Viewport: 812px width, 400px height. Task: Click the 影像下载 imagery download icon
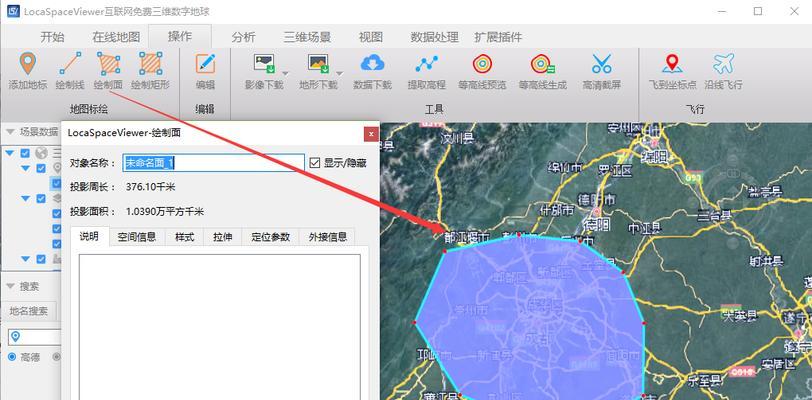pos(264,64)
